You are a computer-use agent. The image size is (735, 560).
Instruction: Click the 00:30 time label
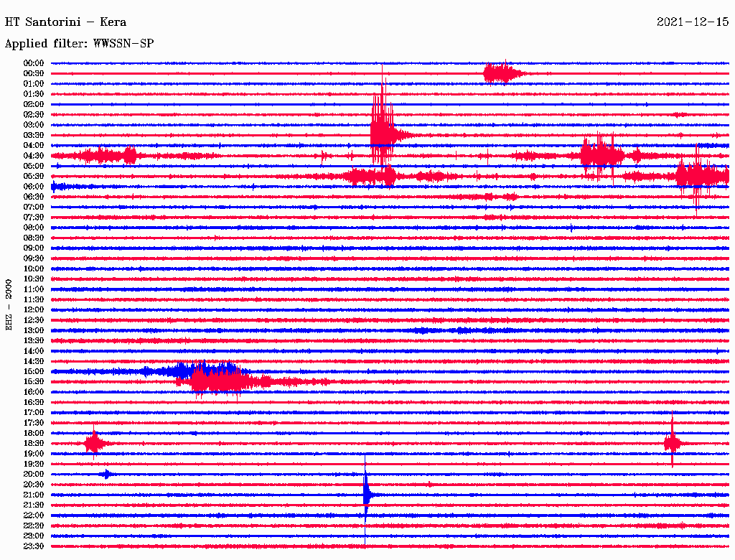34,73
